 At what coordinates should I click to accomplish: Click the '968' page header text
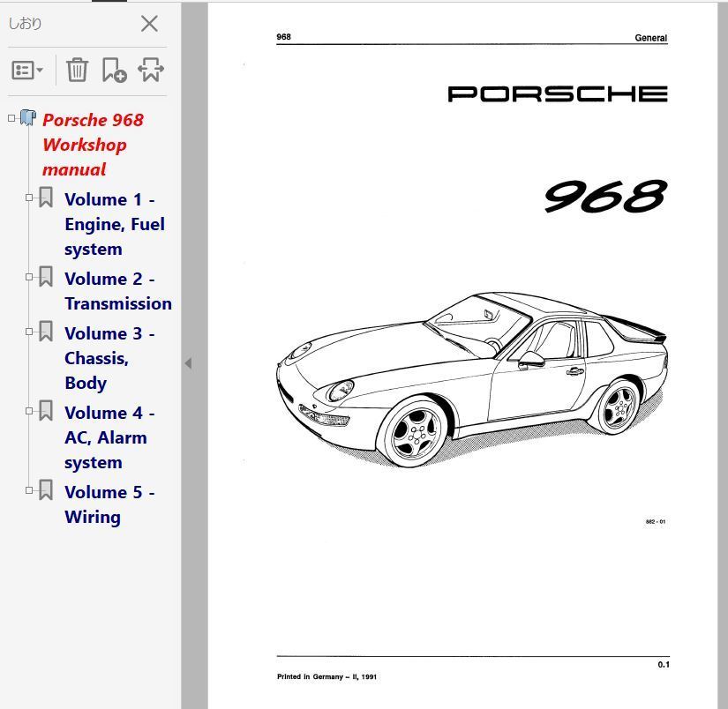tap(283, 37)
